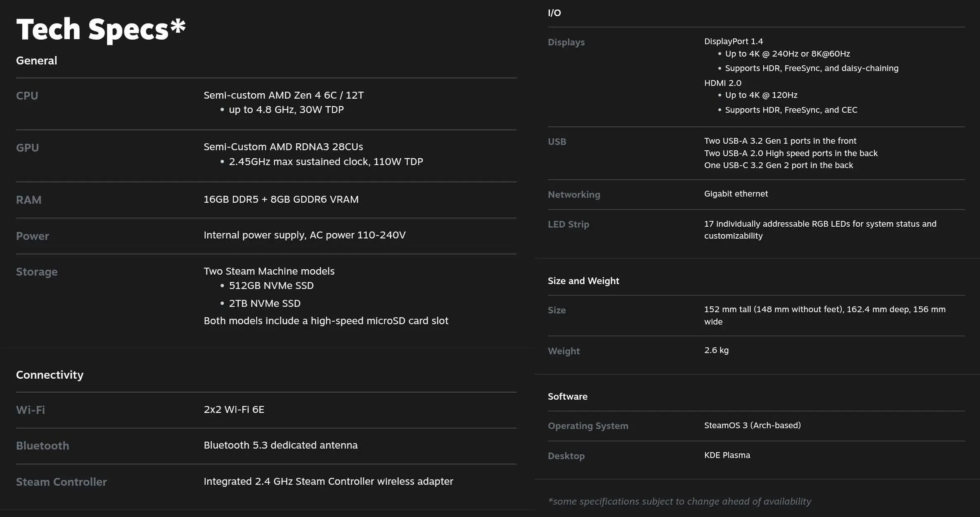Click the SteamOS 3 operating system entry
This screenshot has height=517, width=980.
752,425
